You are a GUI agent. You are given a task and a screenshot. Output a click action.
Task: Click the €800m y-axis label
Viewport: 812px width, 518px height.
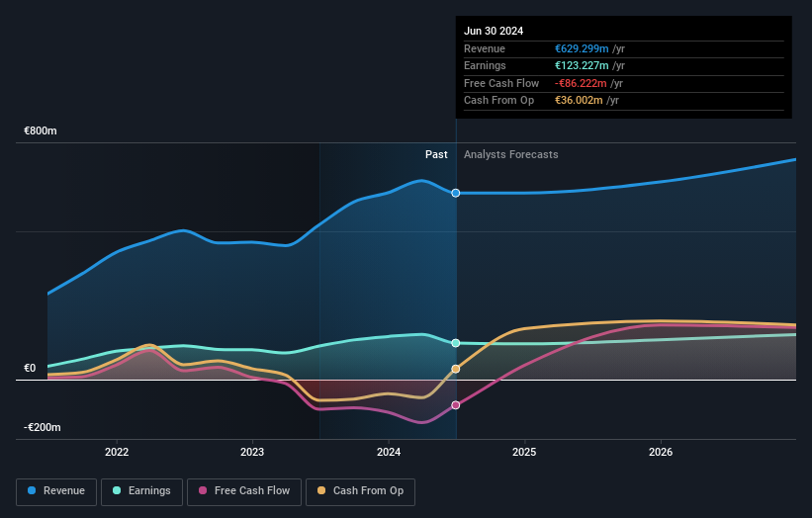pyautogui.click(x=41, y=130)
